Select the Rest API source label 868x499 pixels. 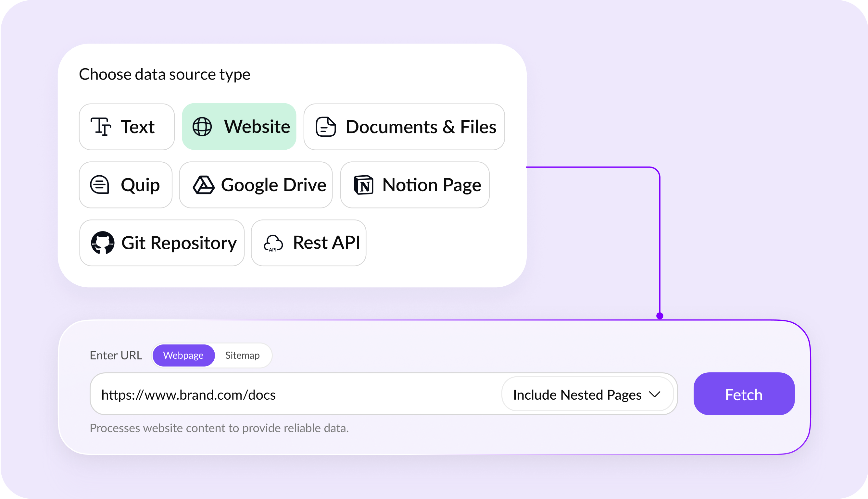(326, 243)
